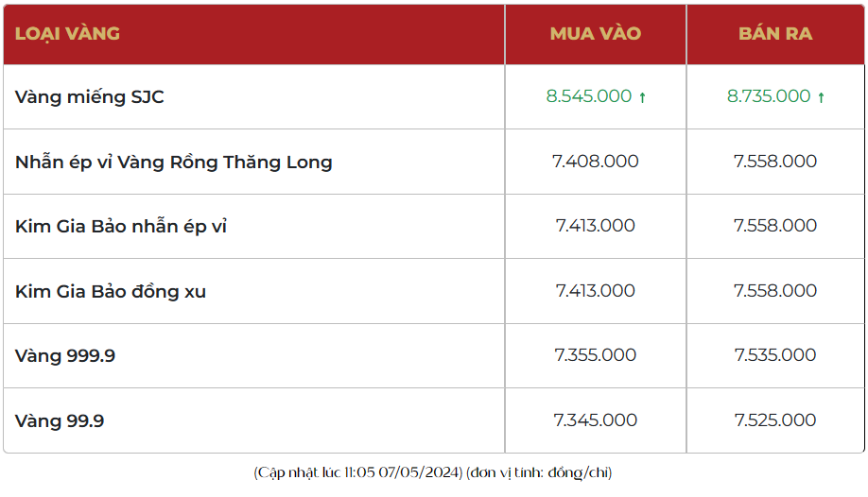Click the Kim Gia Bảo nhẫn ép vỉ label

point(121,226)
